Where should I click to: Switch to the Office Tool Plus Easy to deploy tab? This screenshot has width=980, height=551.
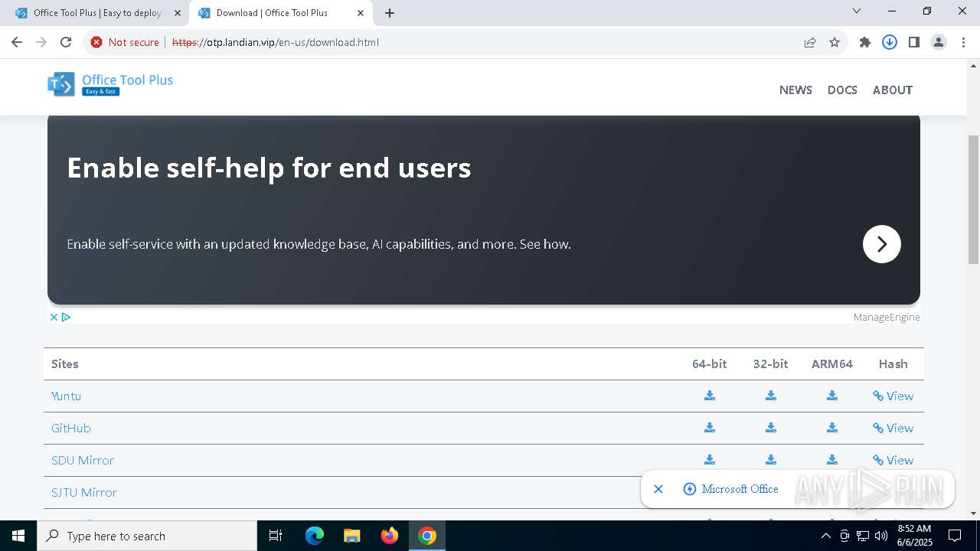96,13
